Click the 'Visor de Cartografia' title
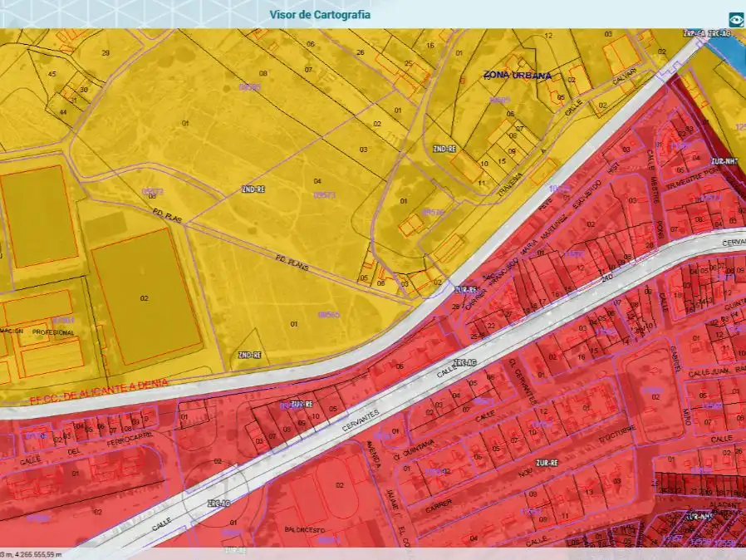 (320, 15)
